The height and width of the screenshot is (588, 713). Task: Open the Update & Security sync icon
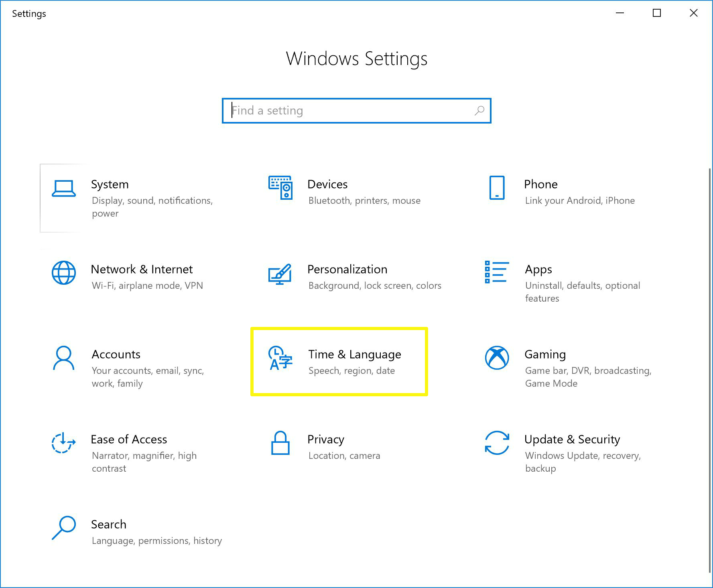point(497,443)
